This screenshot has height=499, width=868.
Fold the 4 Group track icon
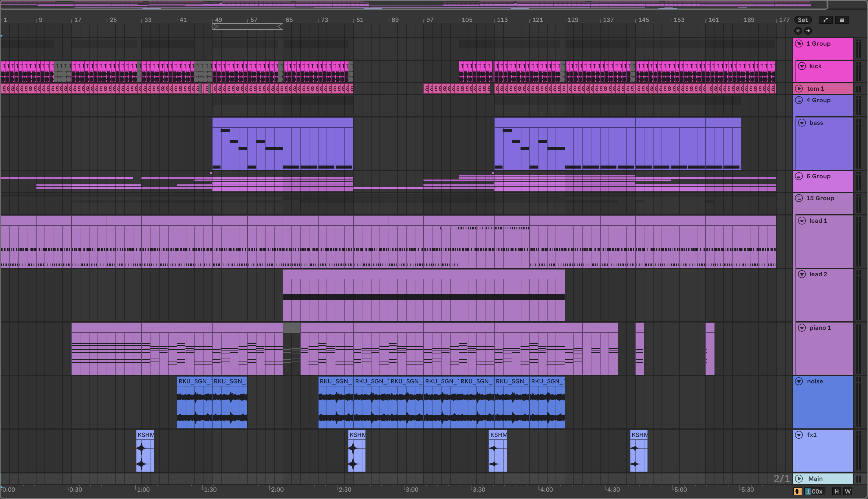coord(799,100)
